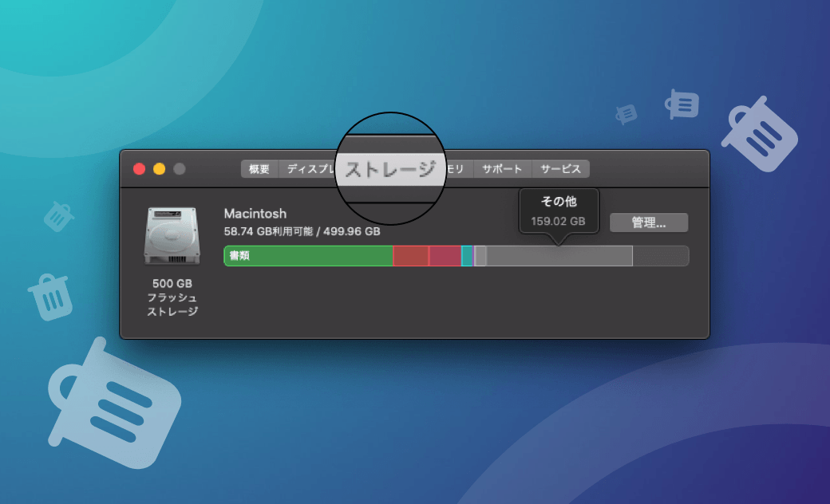Click the yellow minimize traffic light
This screenshot has width=830, height=504.
click(x=159, y=169)
